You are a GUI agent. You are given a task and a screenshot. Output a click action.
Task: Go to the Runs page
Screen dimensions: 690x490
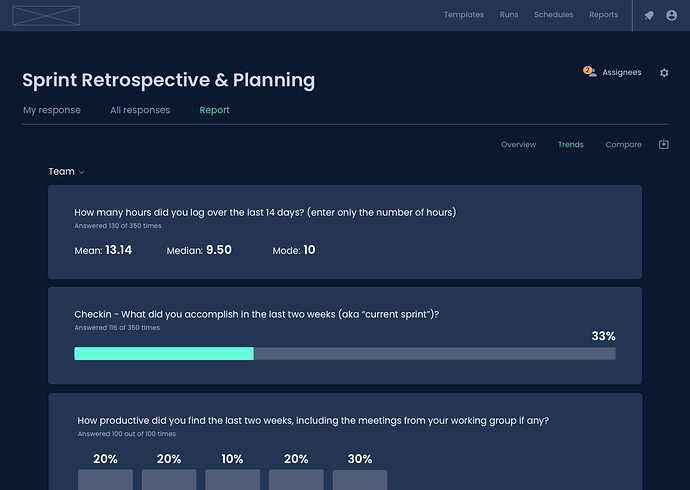(x=509, y=15)
